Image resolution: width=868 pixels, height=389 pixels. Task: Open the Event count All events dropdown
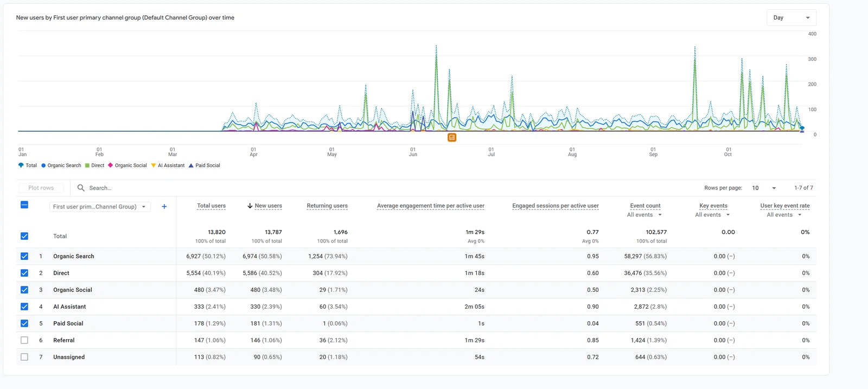(644, 215)
